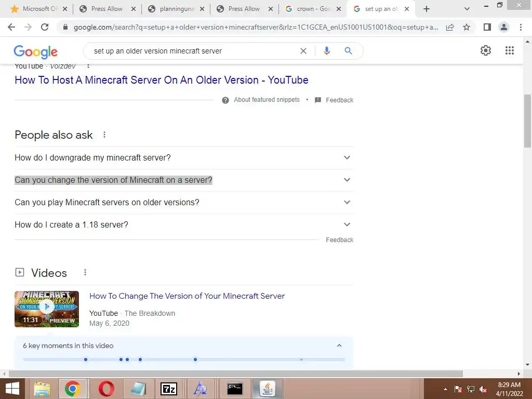Screen dimensions: 532x399
Task: Open the Chrome profile menu
Action: click(504, 27)
